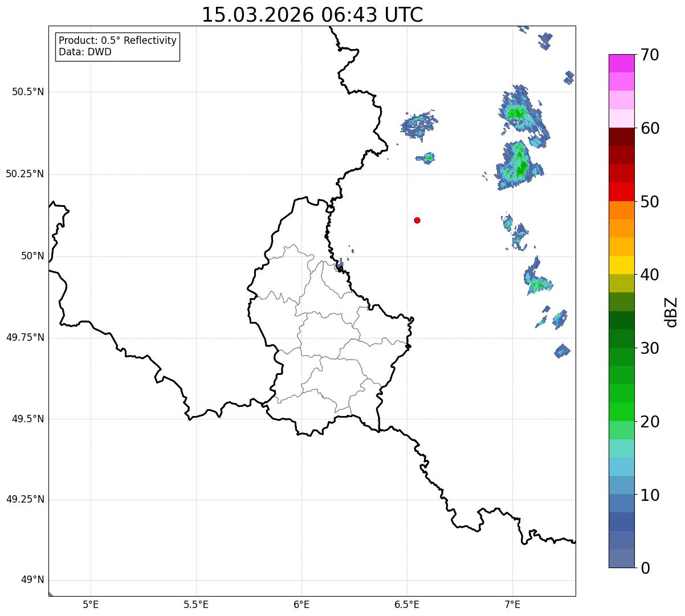Image resolution: width=685 pixels, height=616 pixels.
Task: Click the orange colorbar swatch below 50
Action: (621, 210)
